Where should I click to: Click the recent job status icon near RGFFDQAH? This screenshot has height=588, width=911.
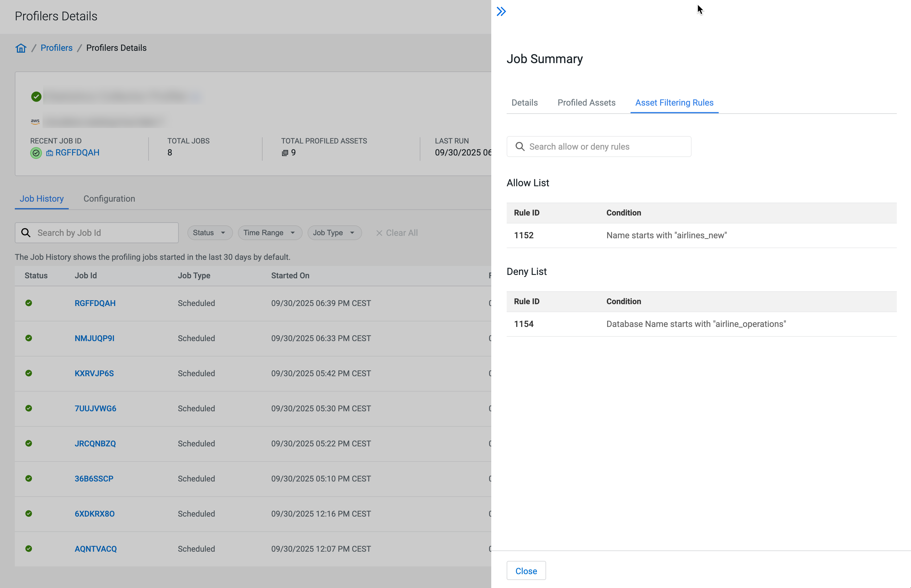coord(36,153)
